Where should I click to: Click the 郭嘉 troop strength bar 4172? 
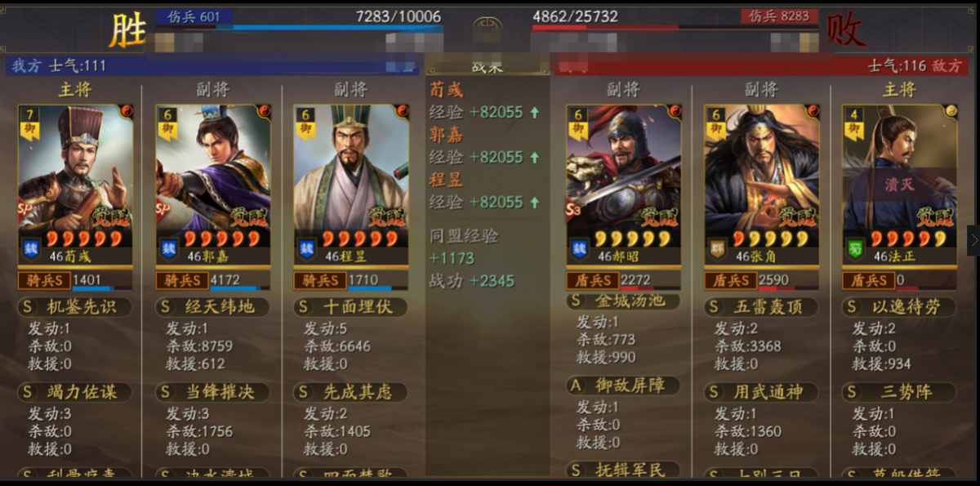pyautogui.click(x=240, y=281)
